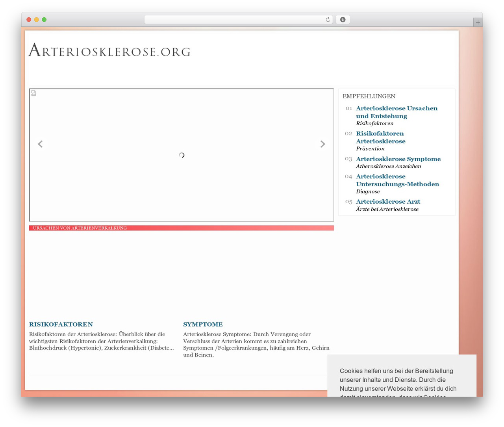Click the 'Ärzte bei Arteriosklerose' subtitle text
504x427 pixels.
coord(387,209)
